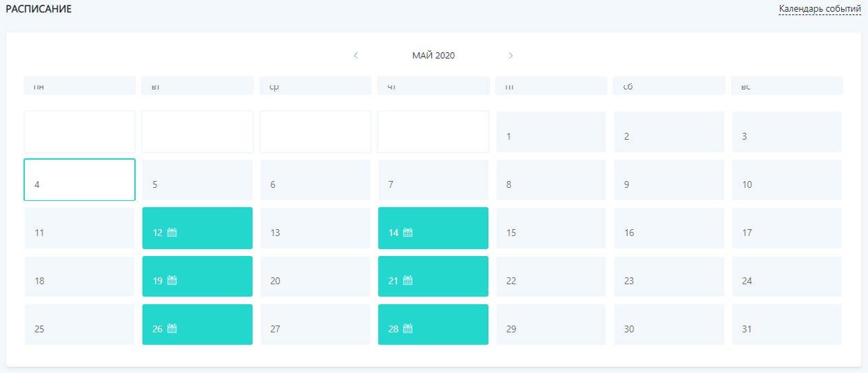This screenshot has width=868, height=373.
Task: Click the сб weekday column header
Action: point(669,86)
